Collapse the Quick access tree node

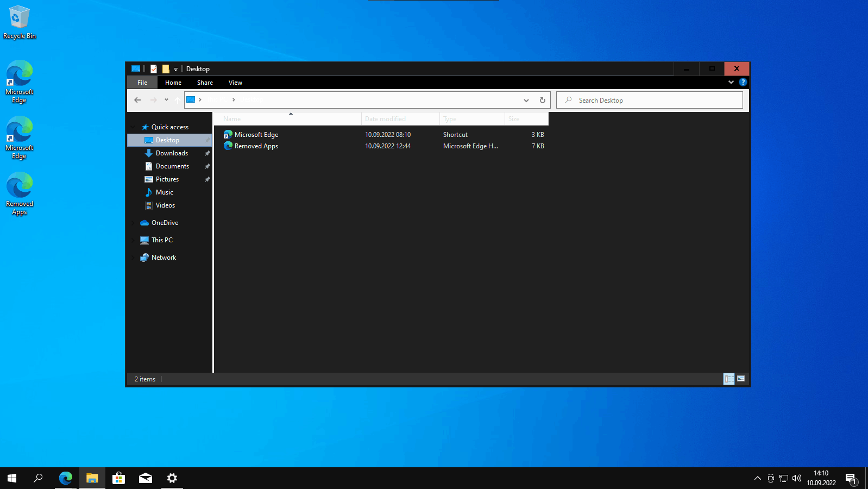[x=133, y=127]
